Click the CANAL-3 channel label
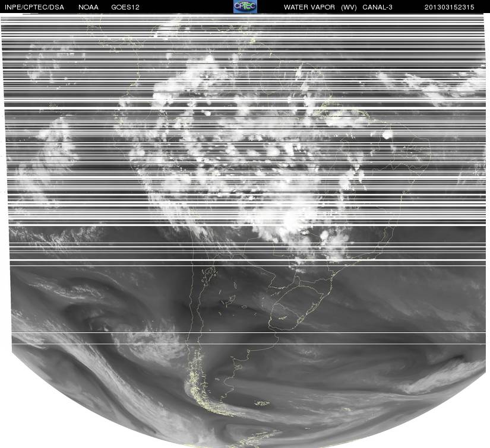This screenshot has height=448, width=490. coord(378,7)
